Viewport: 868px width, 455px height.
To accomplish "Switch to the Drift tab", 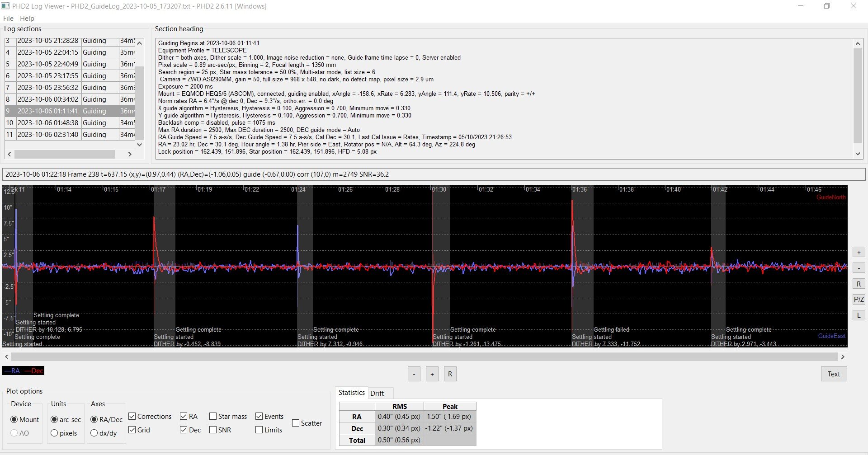I will pyautogui.click(x=377, y=393).
